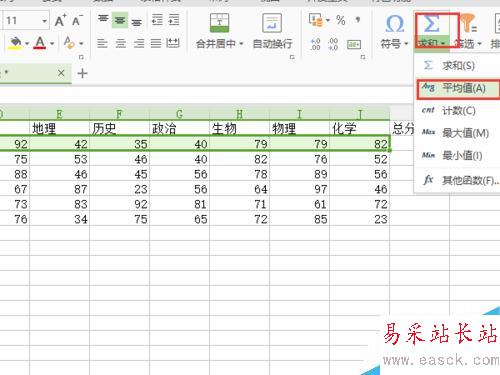Select column I header

pos(299,114)
